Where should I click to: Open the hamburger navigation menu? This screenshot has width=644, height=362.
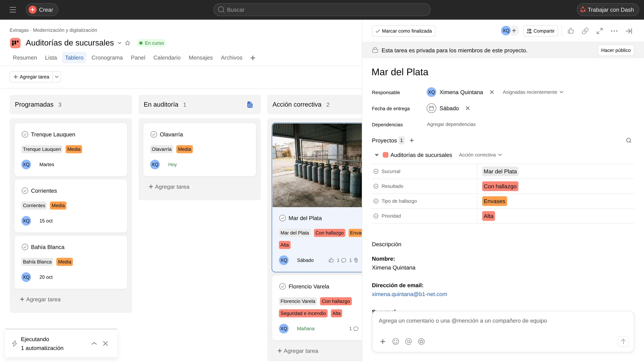tap(13, 10)
